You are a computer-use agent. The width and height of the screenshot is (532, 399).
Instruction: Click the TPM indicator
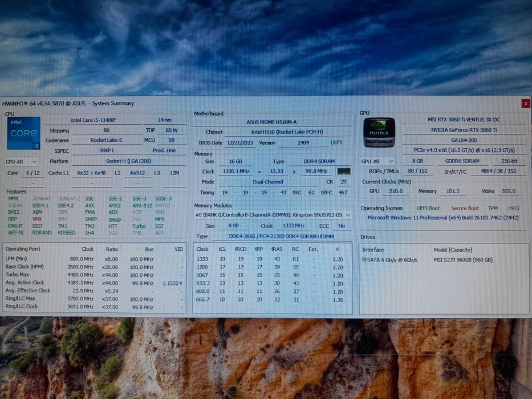coord(493,208)
